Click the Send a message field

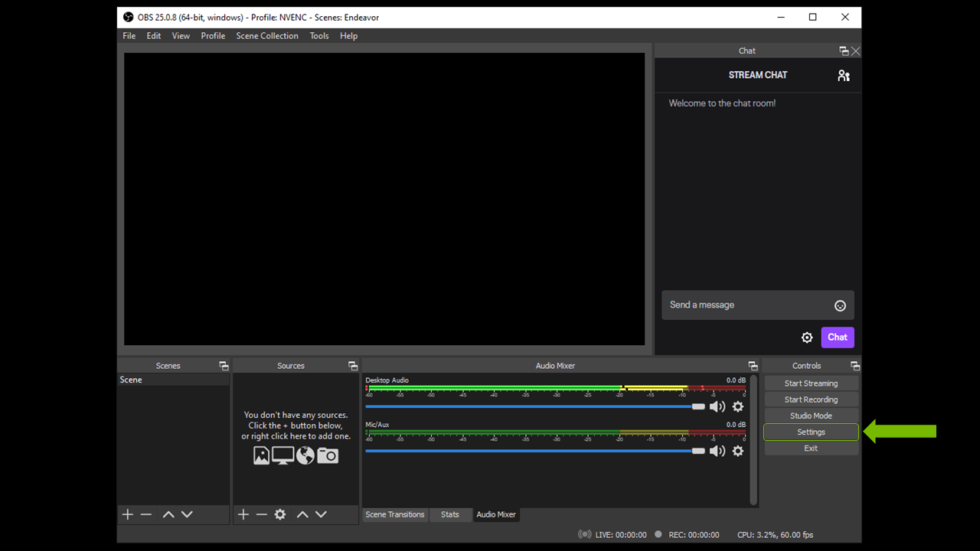746,305
